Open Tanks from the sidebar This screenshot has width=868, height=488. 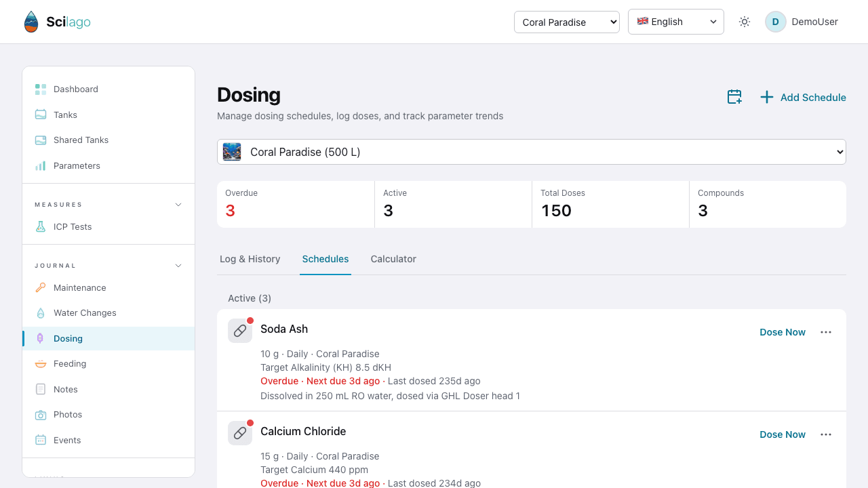point(108,115)
